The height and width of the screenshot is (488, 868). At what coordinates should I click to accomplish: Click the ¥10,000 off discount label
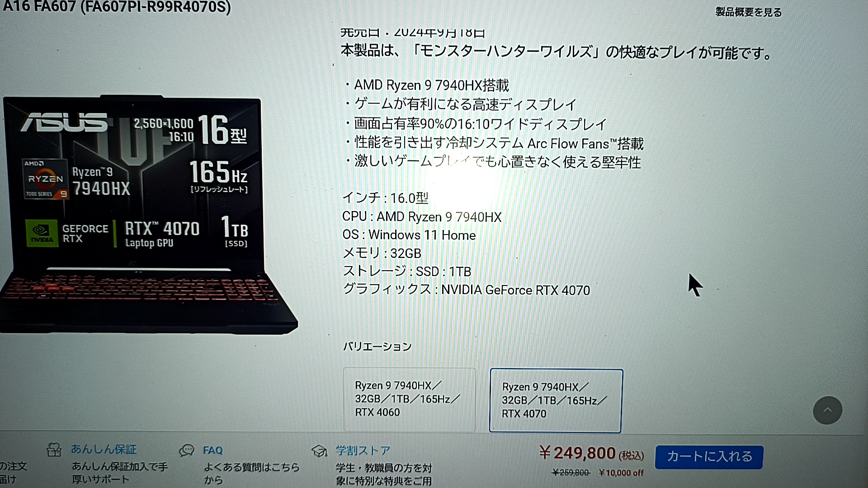(x=621, y=473)
